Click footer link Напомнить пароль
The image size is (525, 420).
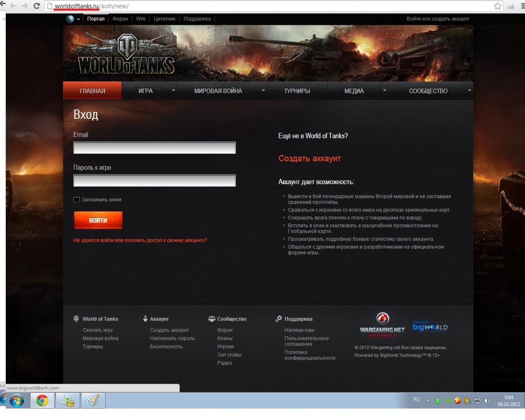click(172, 338)
